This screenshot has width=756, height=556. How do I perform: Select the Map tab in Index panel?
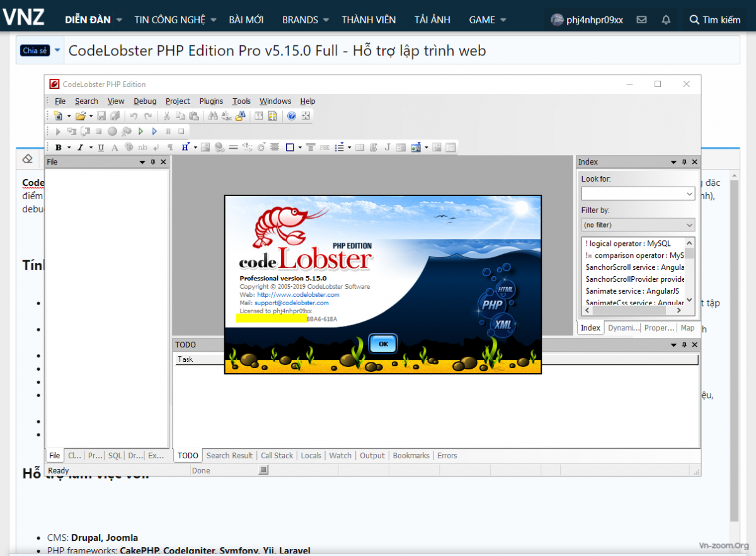pos(687,328)
